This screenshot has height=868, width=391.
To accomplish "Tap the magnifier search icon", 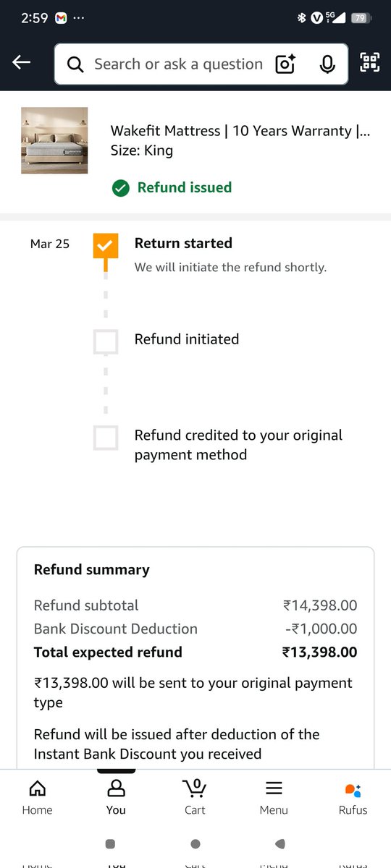I will coord(75,65).
